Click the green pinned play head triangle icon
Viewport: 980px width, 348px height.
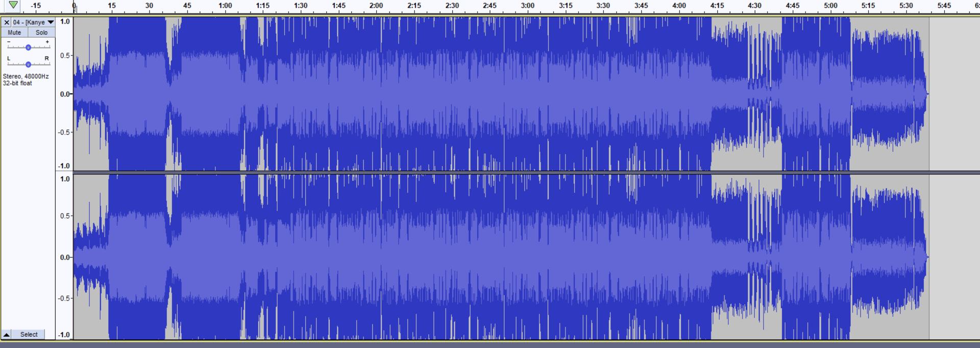[13, 5]
